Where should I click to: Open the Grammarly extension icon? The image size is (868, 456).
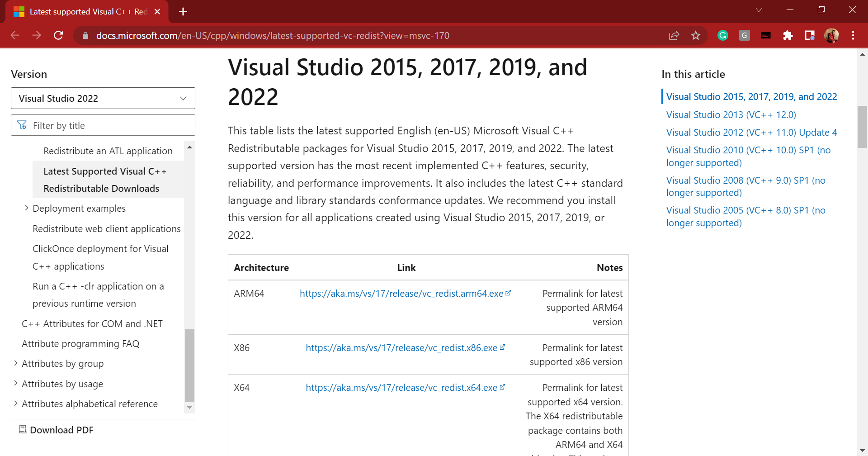click(722, 35)
